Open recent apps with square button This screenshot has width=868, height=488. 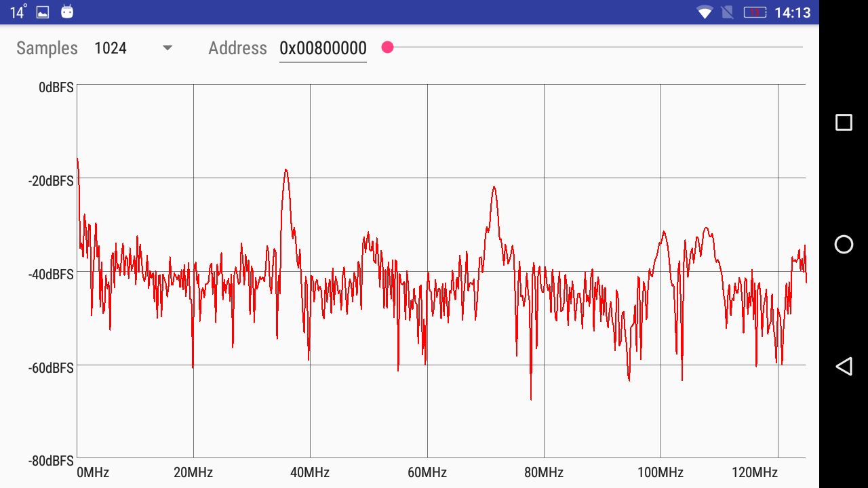point(844,122)
